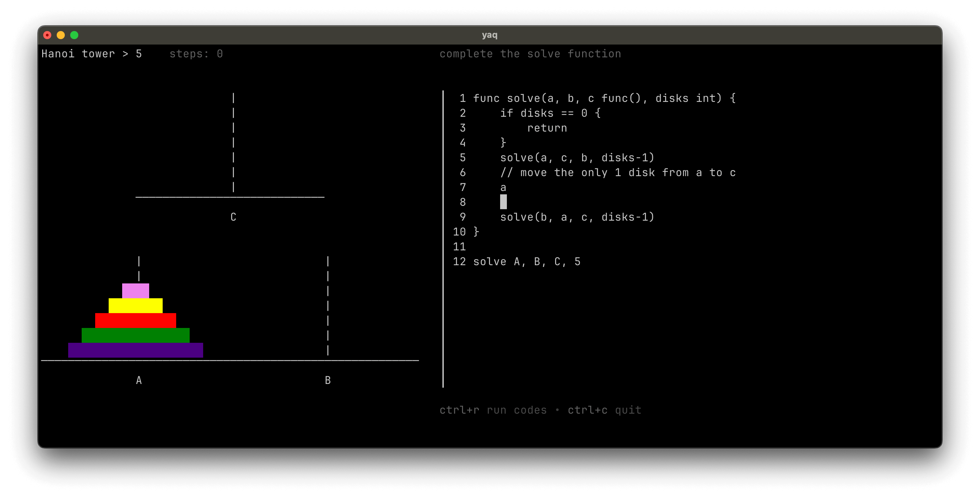Click the pink smallest disk on tower A
Viewport: 980px width, 498px height.
(x=135, y=290)
